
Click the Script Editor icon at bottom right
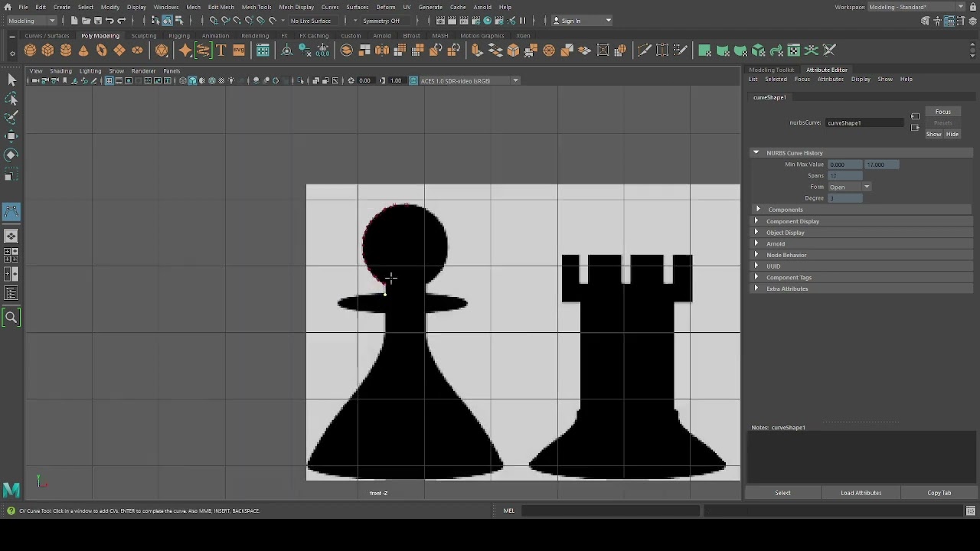point(971,510)
